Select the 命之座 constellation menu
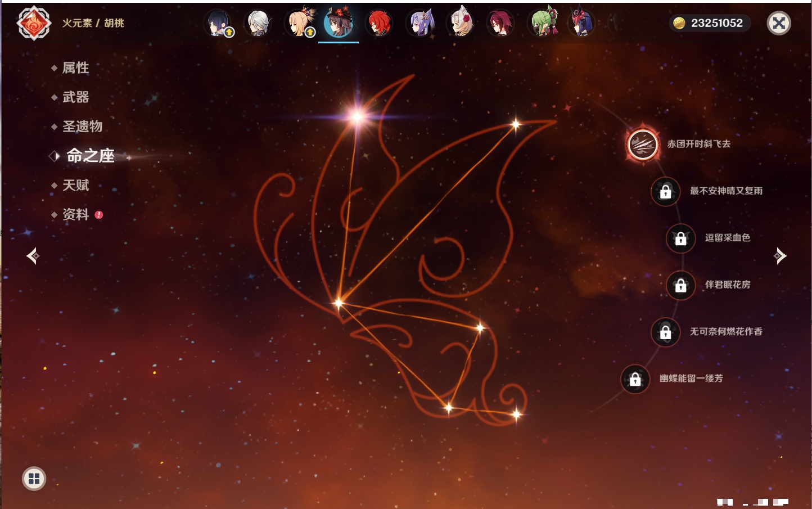Image resolution: width=812 pixels, height=509 pixels. point(90,156)
